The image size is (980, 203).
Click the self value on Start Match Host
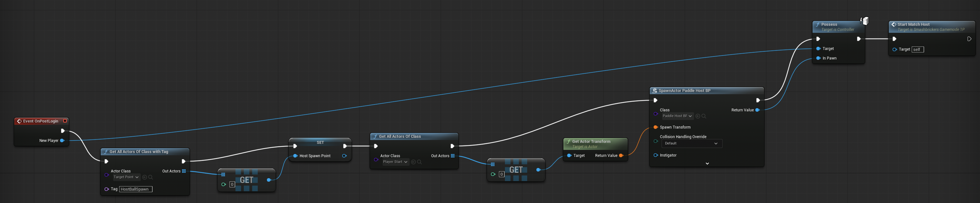pyautogui.click(x=918, y=50)
